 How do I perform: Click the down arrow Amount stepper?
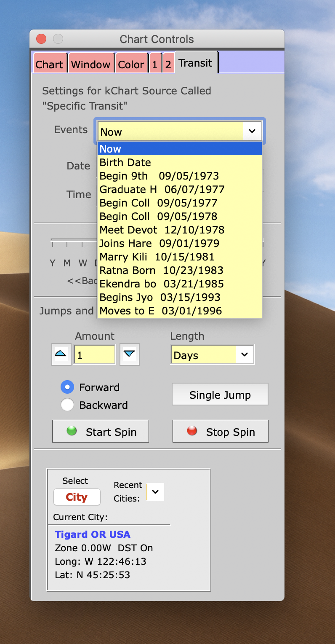[129, 354]
